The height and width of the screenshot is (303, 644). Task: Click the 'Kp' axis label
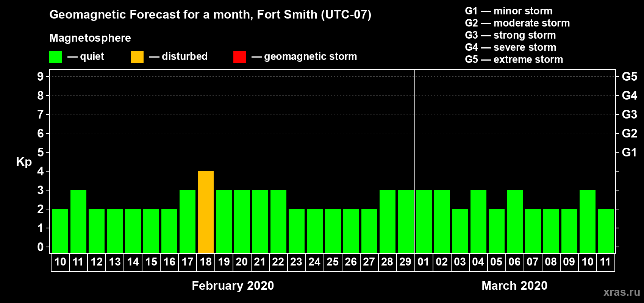pos(24,162)
